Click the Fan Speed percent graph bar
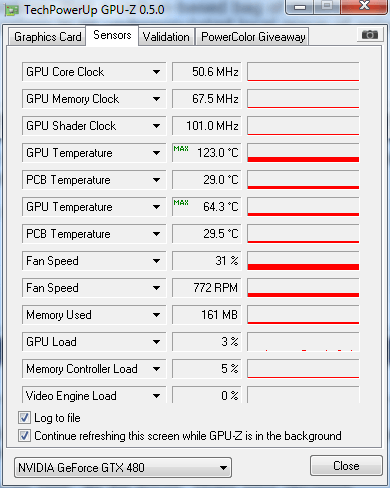 pyautogui.click(x=303, y=261)
